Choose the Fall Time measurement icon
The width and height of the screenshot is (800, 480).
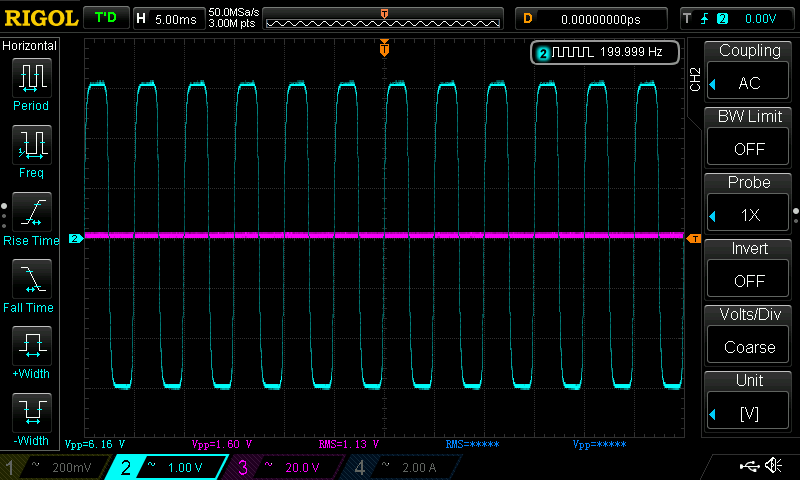[x=32, y=279]
